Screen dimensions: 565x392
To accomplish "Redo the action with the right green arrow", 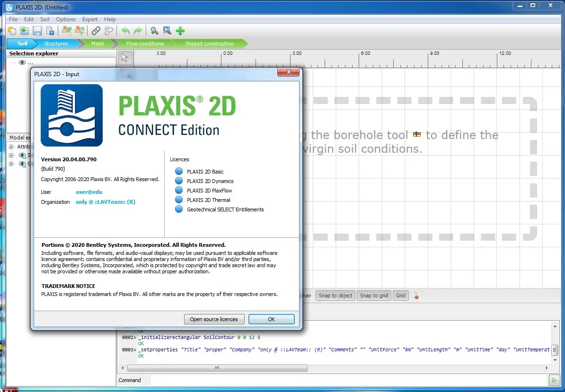I will 138,31.
